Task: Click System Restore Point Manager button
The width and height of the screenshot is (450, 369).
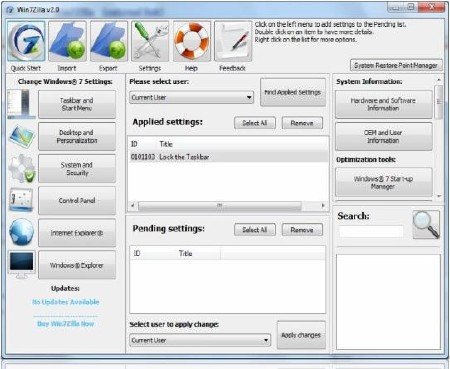Action: click(396, 65)
